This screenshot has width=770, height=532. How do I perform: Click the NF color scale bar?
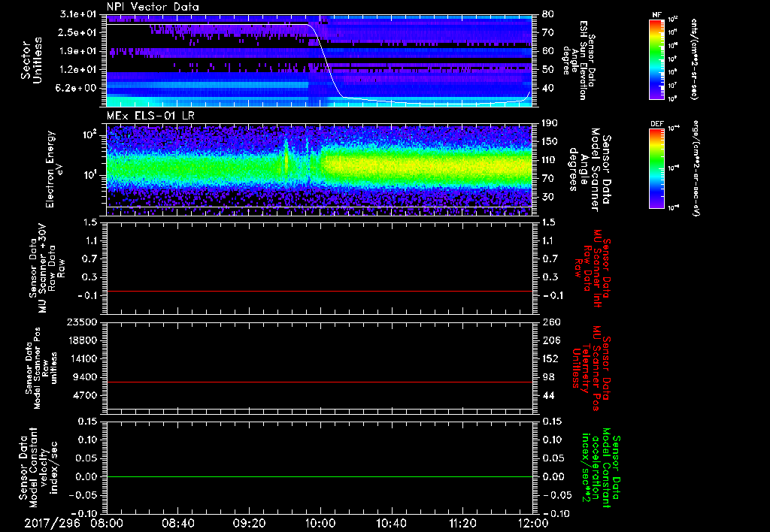point(655,59)
